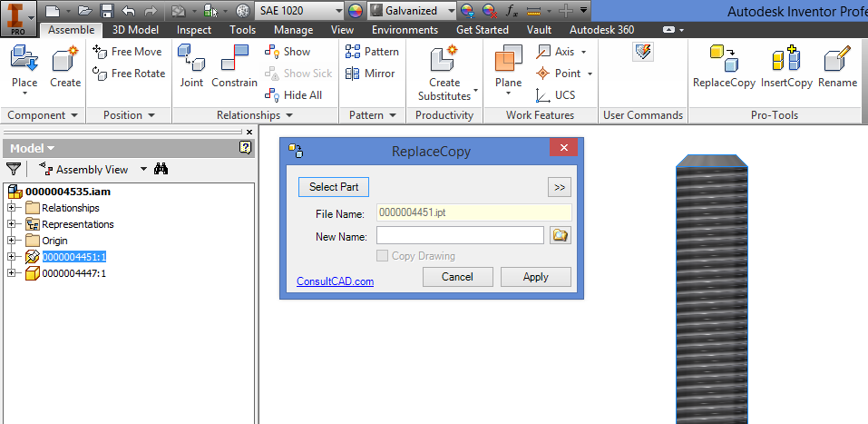Image resolution: width=868 pixels, height=424 pixels.
Task: Click Select Part in ReplaceCopy dialog
Action: tap(334, 187)
